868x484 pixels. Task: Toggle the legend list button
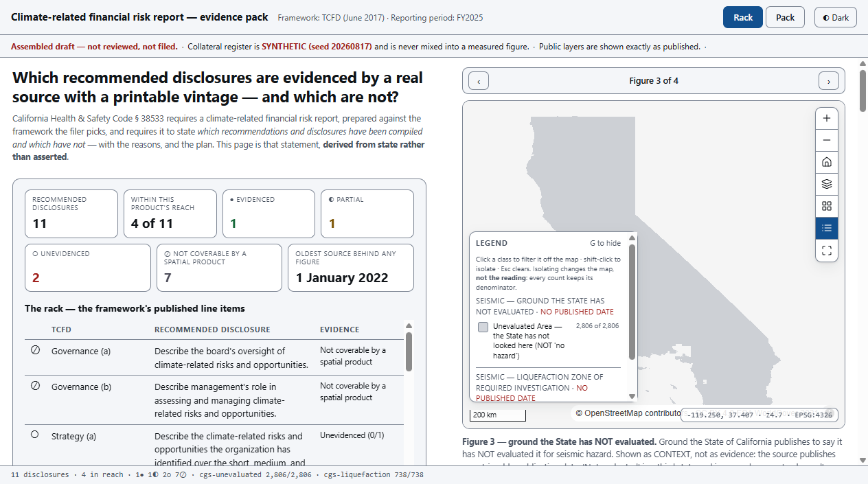tap(827, 228)
